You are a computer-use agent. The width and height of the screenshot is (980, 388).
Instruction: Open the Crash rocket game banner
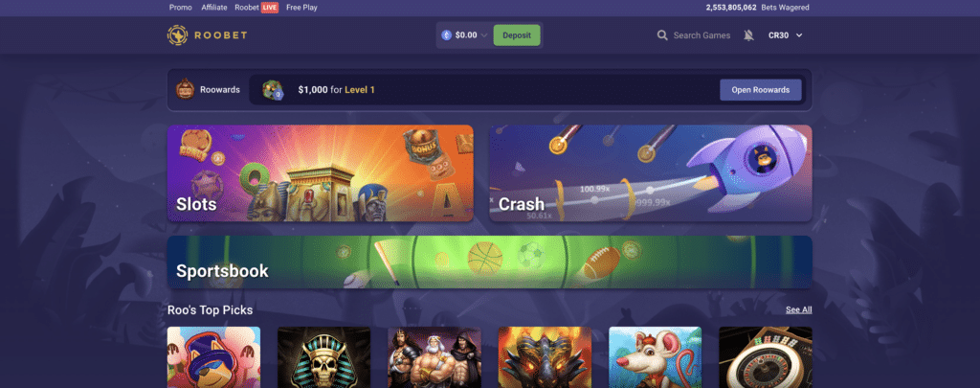[x=651, y=173]
